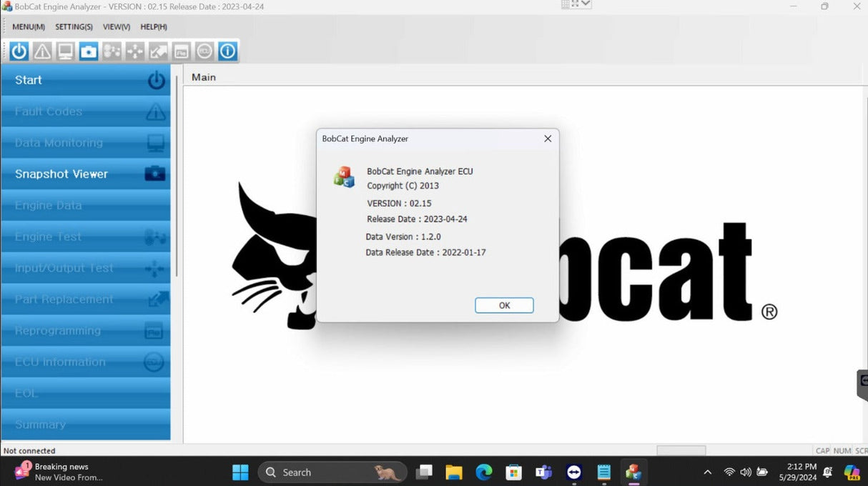
Task: Click the battery tray icon
Action: [x=762, y=472]
